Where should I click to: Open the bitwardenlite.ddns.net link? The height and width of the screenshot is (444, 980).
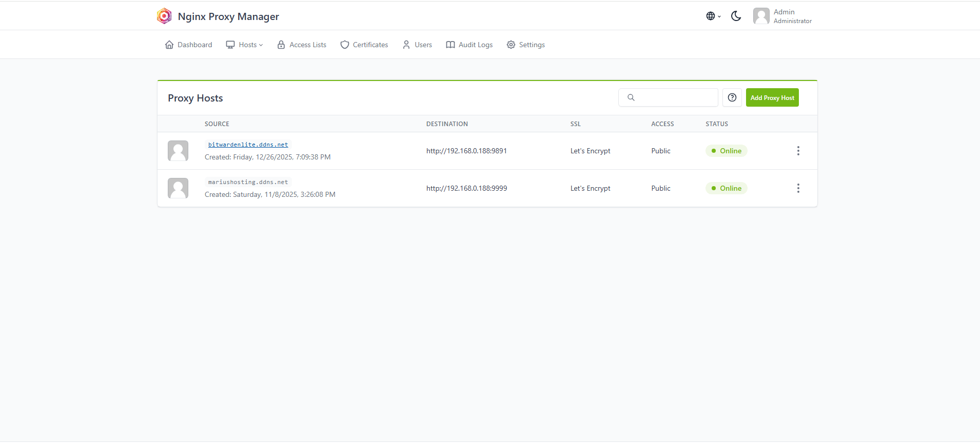pos(248,145)
